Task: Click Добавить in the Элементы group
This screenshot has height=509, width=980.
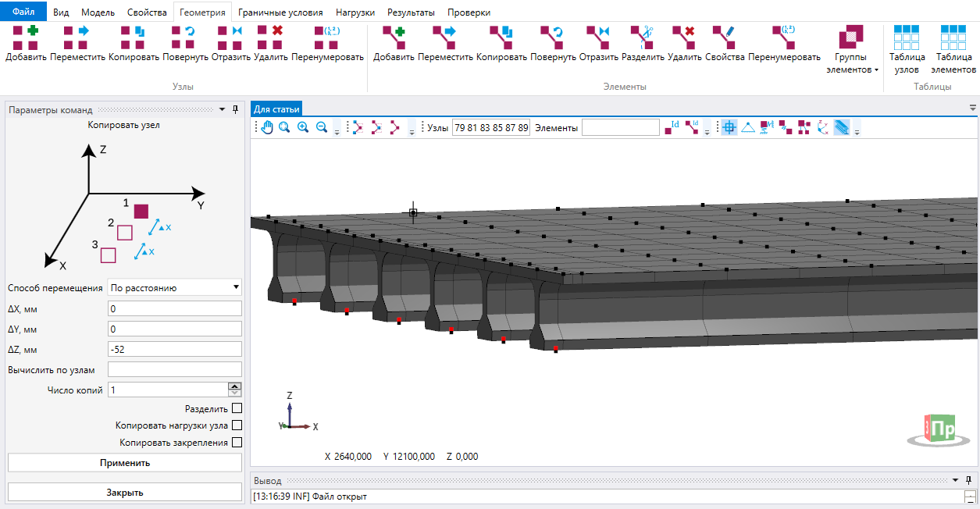Action: [x=394, y=44]
